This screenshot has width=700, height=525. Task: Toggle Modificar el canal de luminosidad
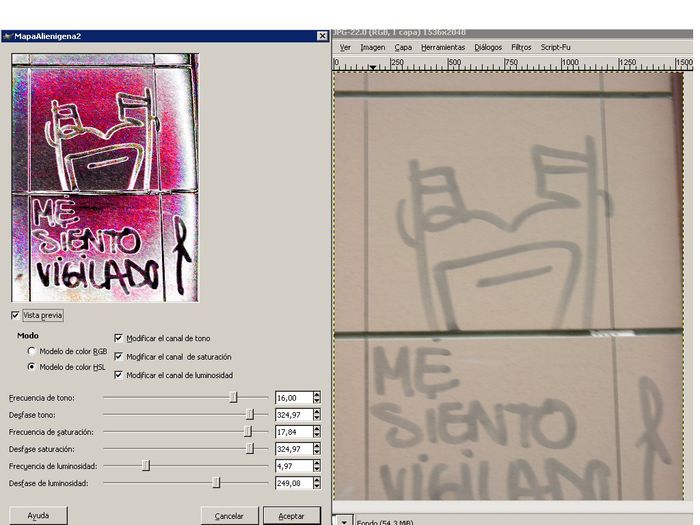[x=118, y=375]
